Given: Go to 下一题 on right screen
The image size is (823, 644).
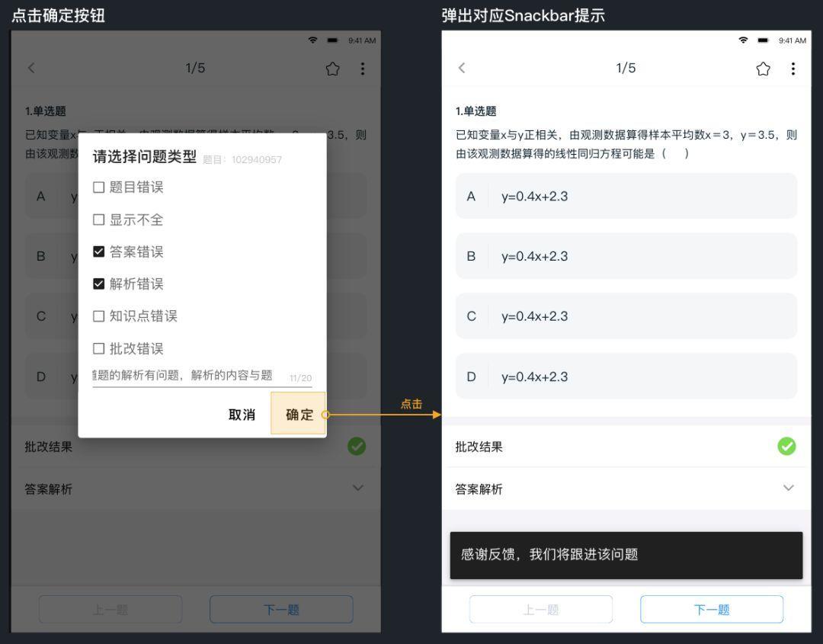Looking at the screenshot, I should click(711, 609).
